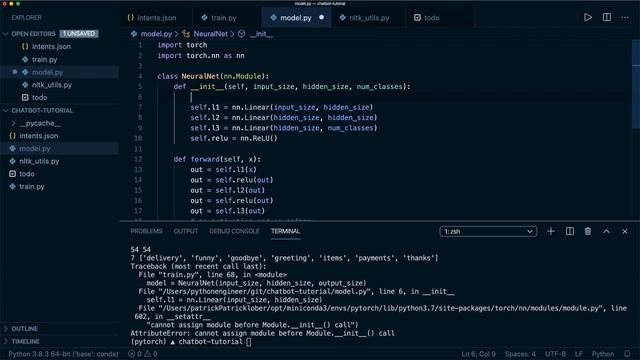Open nltk_utils.py in Open Editors list

pos(51,85)
